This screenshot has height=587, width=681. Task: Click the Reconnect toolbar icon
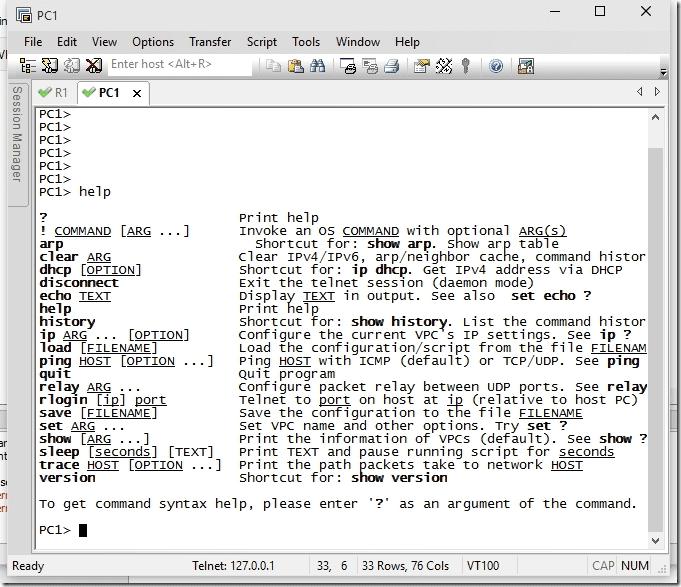72,66
